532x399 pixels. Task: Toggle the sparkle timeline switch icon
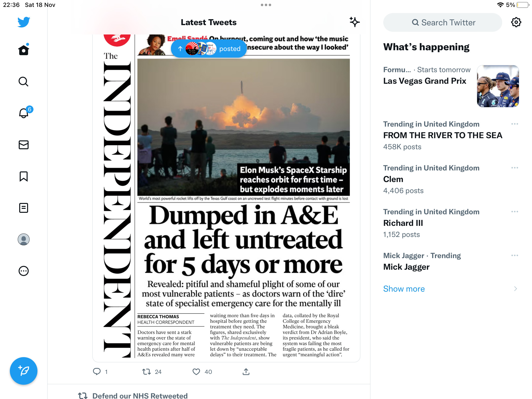354,22
